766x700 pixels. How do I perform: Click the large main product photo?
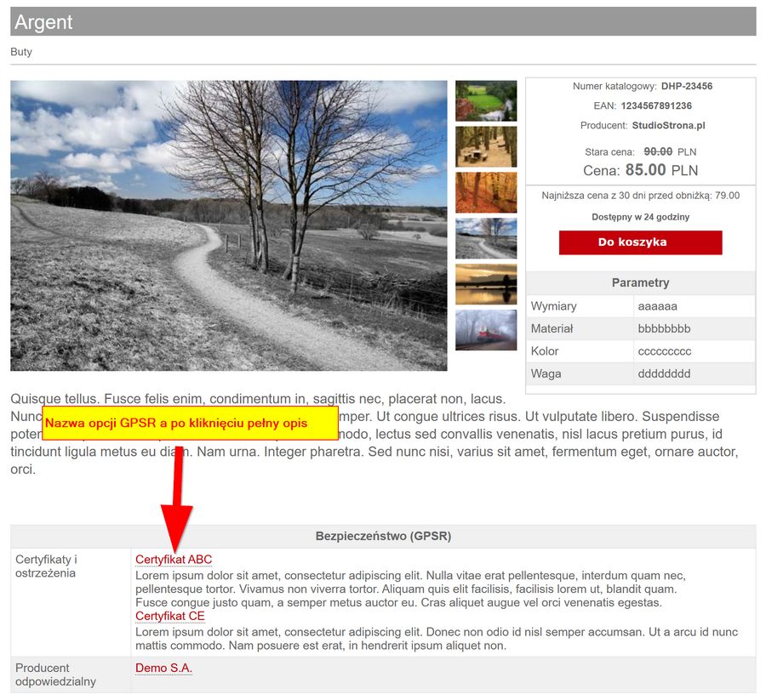pyautogui.click(x=229, y=225)
